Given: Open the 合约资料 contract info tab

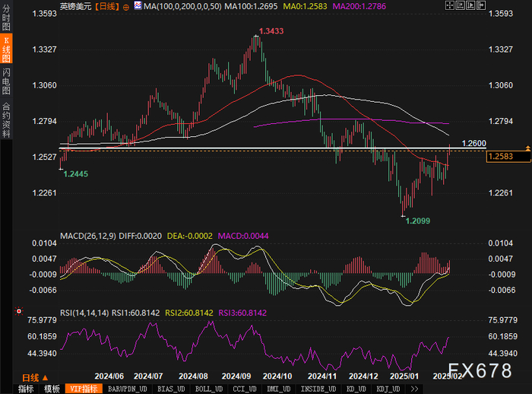Looking at the screenshot, I should pyautogui.click(x=6, y=120).
